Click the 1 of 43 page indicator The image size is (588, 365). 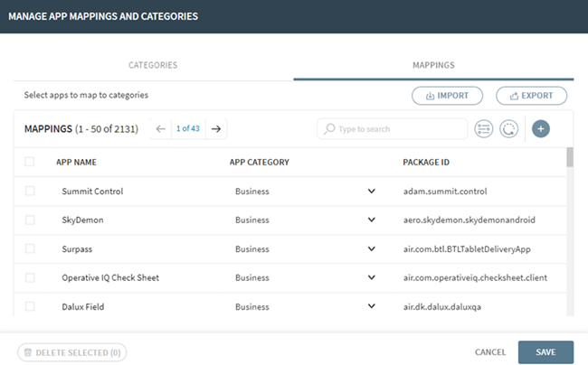pos(188,128)
